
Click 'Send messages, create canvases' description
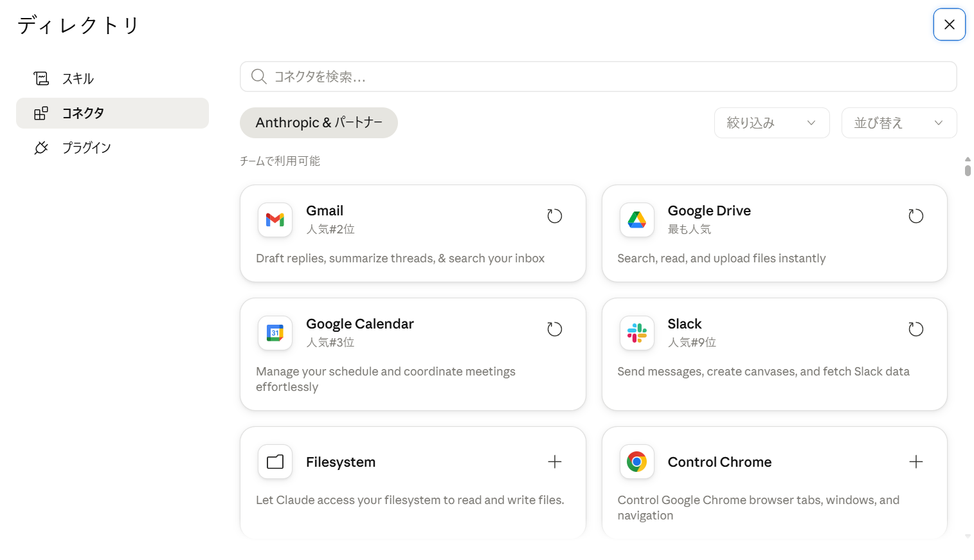pos(763,372)
